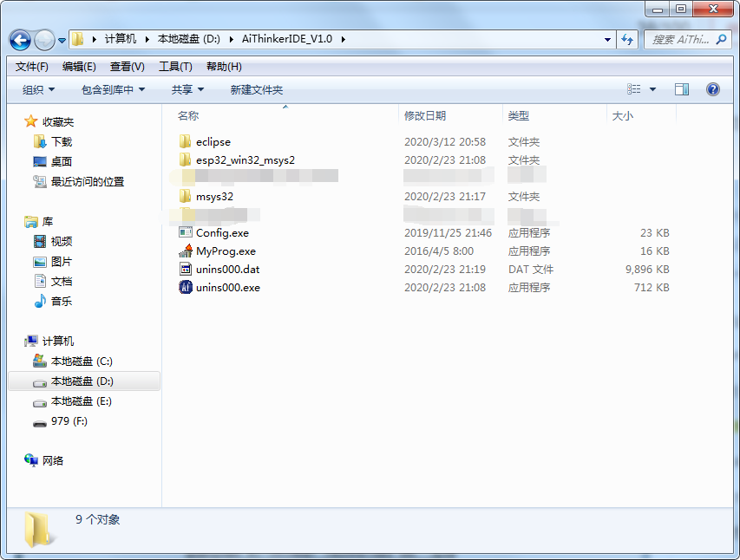Click the greyed Forward arrow button
The width and height of the screenshot is (740, 560).
tap(44, 40)
